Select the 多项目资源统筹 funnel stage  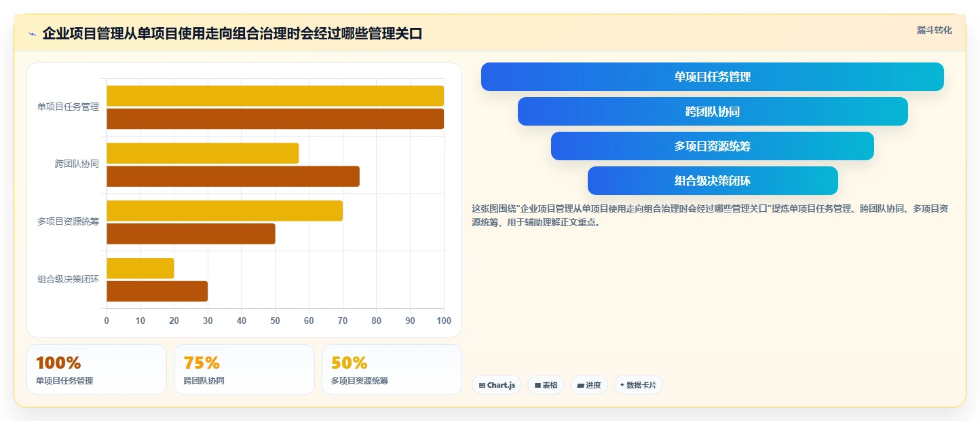point(712,146)
